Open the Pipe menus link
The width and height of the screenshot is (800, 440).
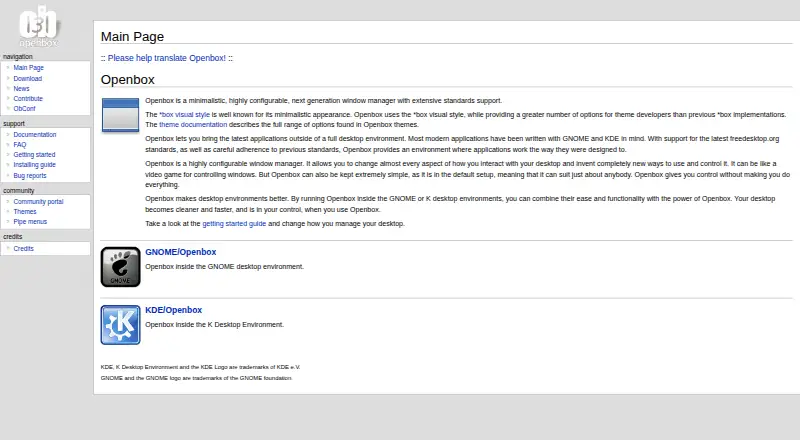30,222
